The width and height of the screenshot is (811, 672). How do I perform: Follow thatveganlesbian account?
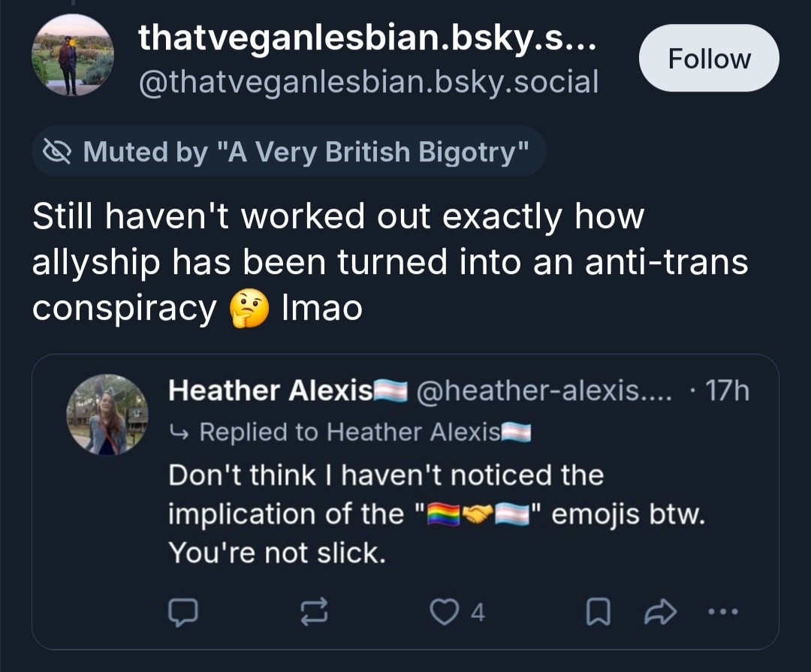(709, 59)
